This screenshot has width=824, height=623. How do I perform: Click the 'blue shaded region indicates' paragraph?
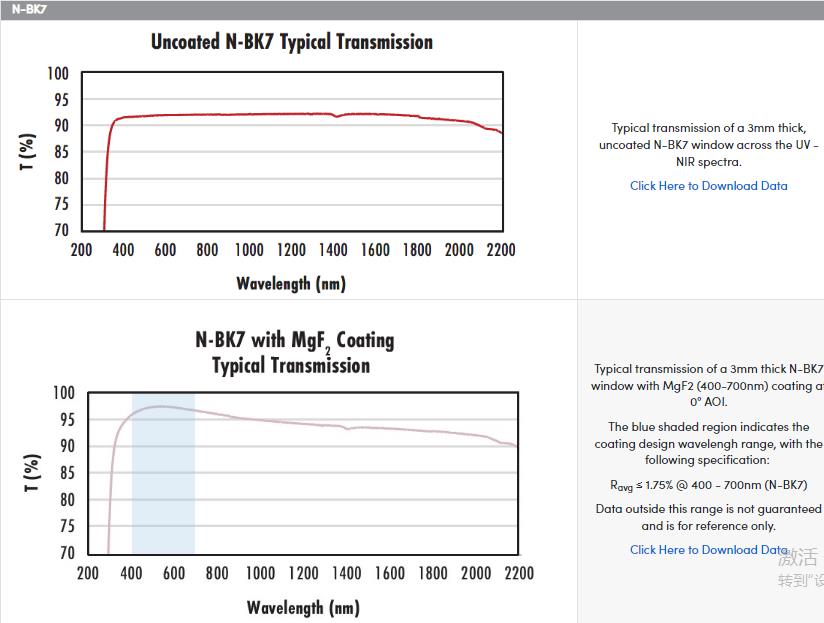[x=708, y=443]
